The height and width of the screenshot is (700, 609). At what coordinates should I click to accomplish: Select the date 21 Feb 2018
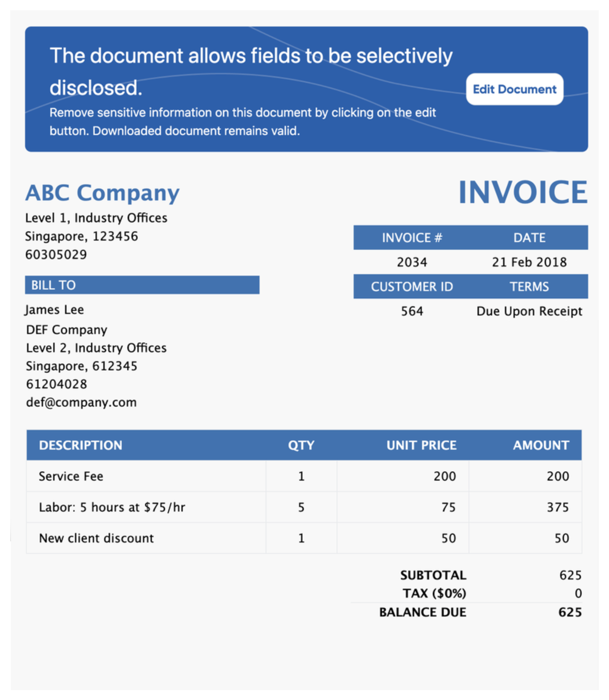click(x=529, y=262)
